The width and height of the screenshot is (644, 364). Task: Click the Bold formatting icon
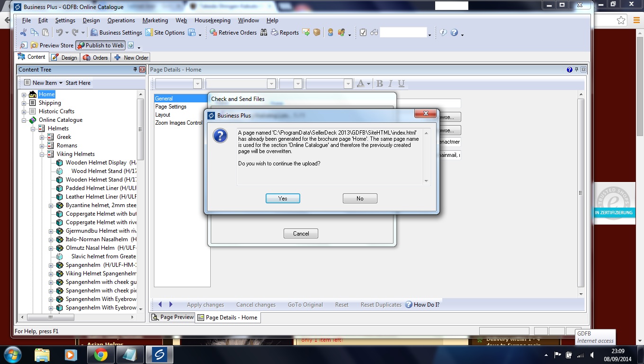coord(379,84)
